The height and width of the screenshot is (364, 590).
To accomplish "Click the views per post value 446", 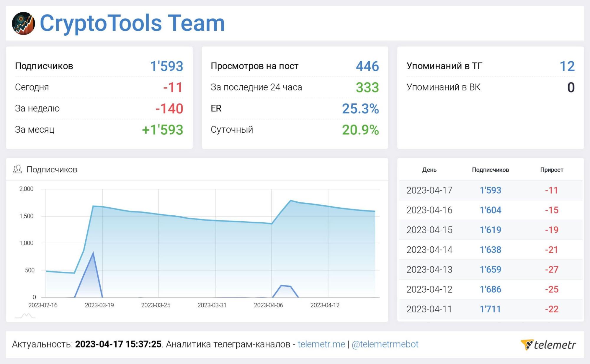I will tap(367, 66).
